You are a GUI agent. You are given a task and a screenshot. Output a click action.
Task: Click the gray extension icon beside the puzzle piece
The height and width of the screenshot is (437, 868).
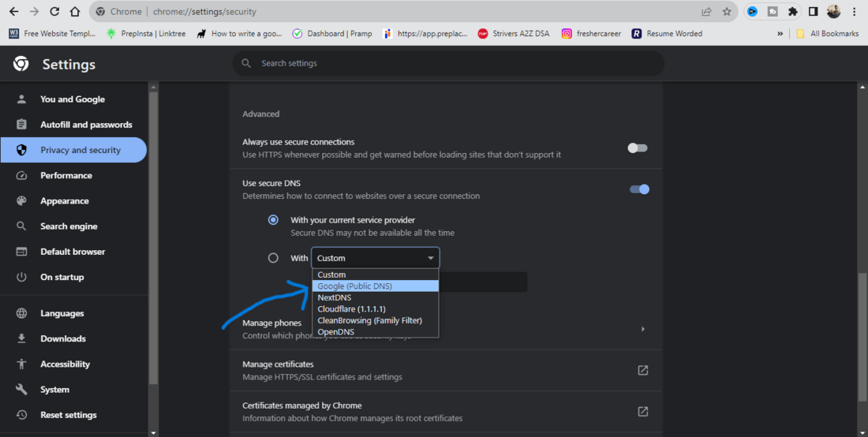(x=773, y=12)
